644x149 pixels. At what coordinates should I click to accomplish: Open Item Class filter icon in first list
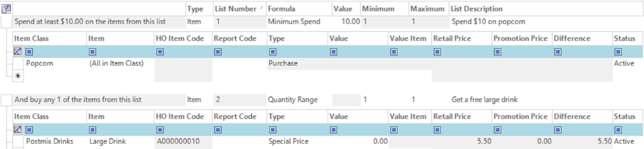pos(29,52)
